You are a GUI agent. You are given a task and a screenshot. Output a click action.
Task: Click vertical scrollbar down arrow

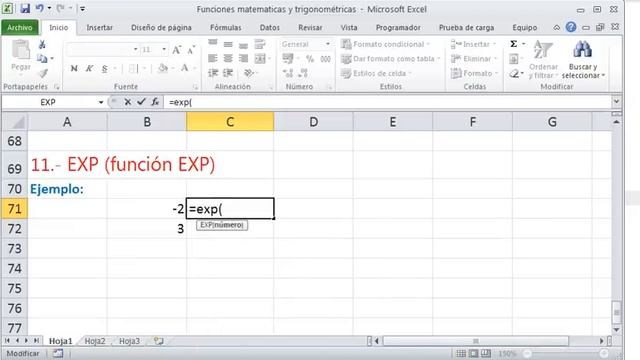(616, 330)
